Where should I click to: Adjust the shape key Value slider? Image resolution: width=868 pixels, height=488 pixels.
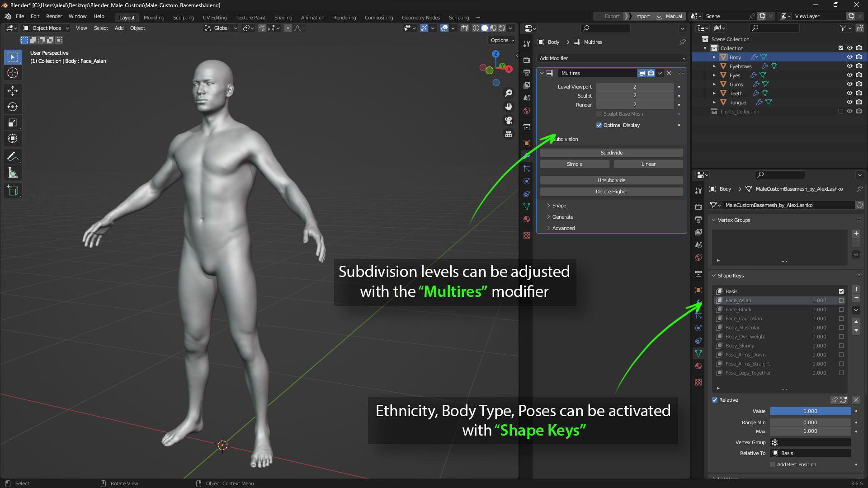coord(810,411)
